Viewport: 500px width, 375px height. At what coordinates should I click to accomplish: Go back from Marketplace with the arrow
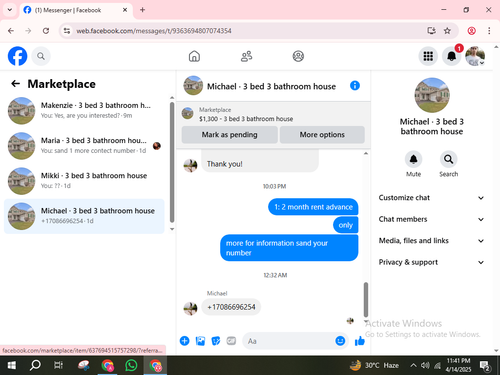point(15,84)
